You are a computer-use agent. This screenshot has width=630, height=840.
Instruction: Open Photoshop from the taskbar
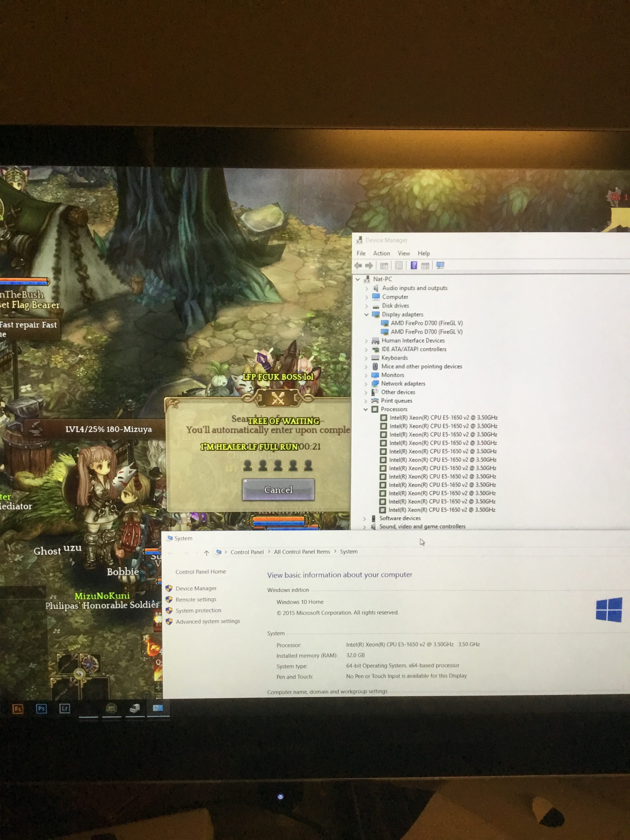(x=41, y=708)
